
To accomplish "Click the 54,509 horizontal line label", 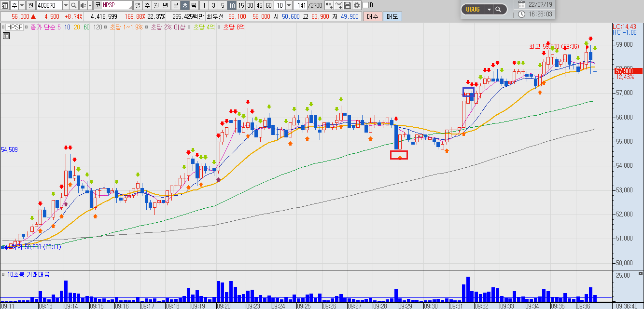I will pos(10,149).
